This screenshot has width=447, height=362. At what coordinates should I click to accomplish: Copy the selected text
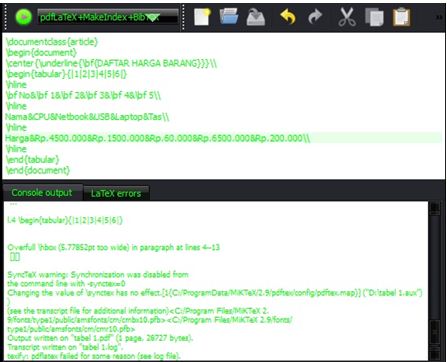tap(374, 17)
